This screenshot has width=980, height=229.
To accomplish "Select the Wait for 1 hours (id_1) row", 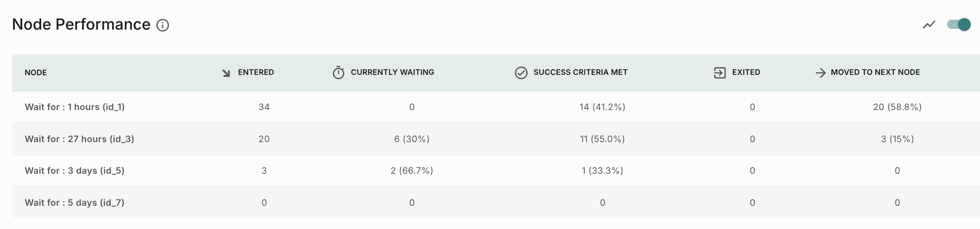I will tap(75, 107).
